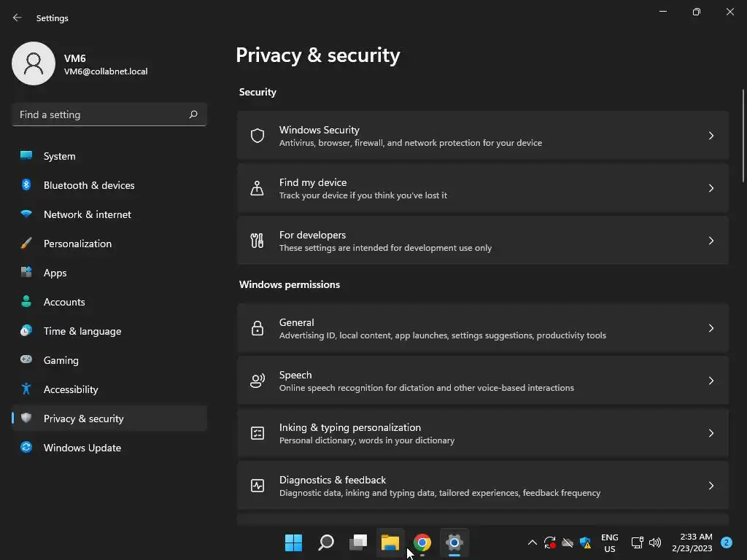Click the Diagnostics & feedback icon
747x560 pixels.
click(258, 485)
